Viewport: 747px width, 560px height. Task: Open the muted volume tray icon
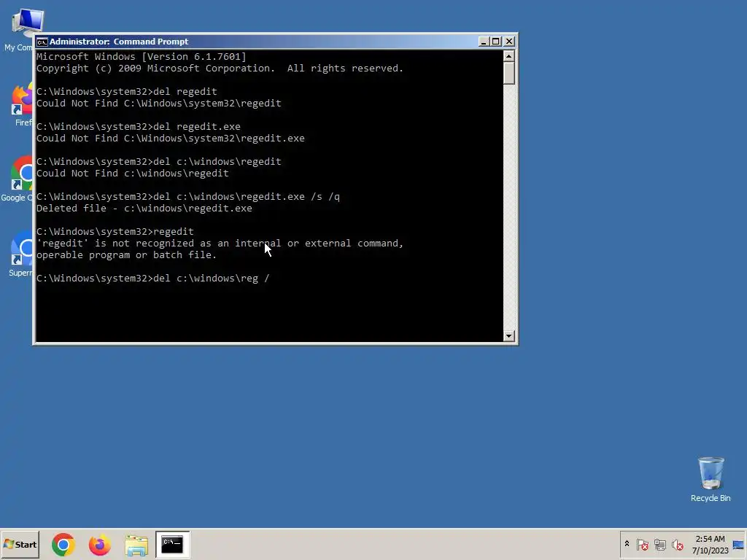pyautogui.click(x=678, y=544)
